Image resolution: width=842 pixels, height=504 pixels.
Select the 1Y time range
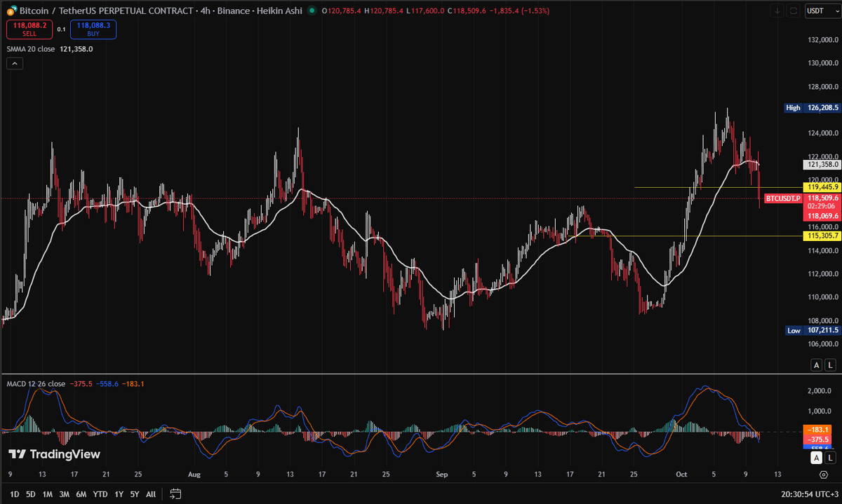(x=119, y=494)
